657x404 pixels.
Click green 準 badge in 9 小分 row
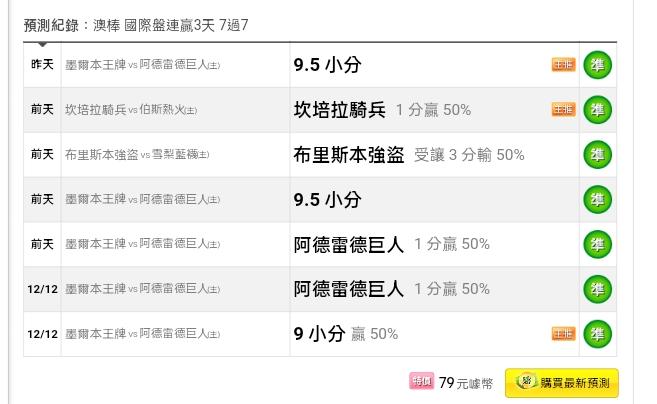(598, 334)
